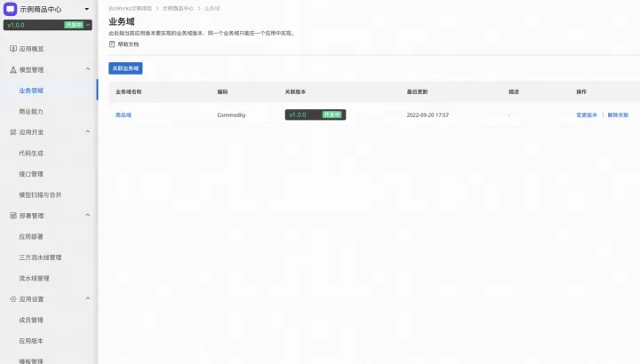Select 业务领域 in the sidebar
This screenshot has height=364, width=640.
[x=31, y=91]
